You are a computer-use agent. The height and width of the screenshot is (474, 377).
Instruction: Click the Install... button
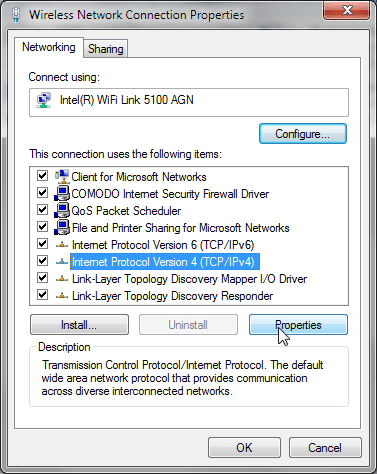pyautogui.click(x=79, y=325)
